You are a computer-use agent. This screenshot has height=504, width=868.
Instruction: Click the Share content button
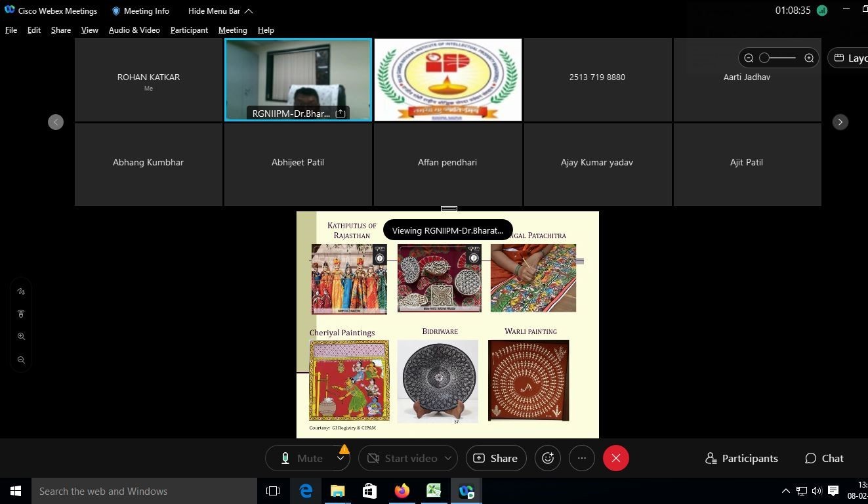coord(495,458)
